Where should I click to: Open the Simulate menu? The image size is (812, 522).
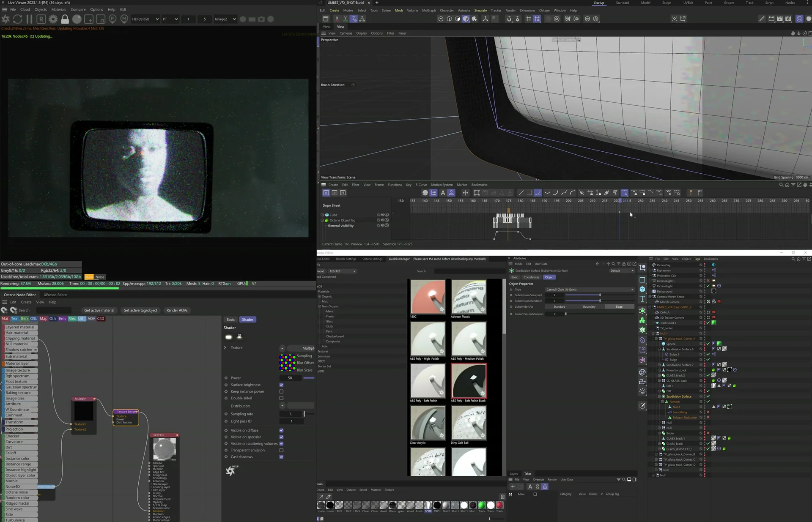tap(480, 10)
